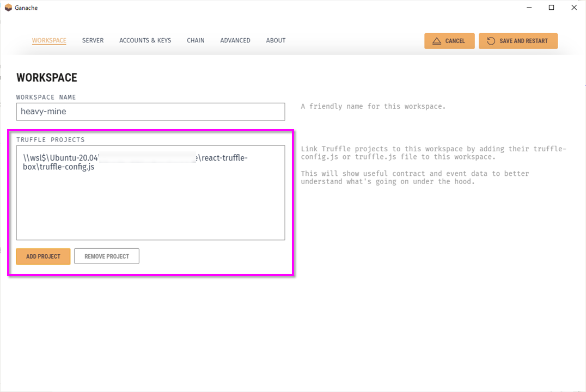
Task: Click the WORKSPACE page heading
Action: tap(47, 78)
